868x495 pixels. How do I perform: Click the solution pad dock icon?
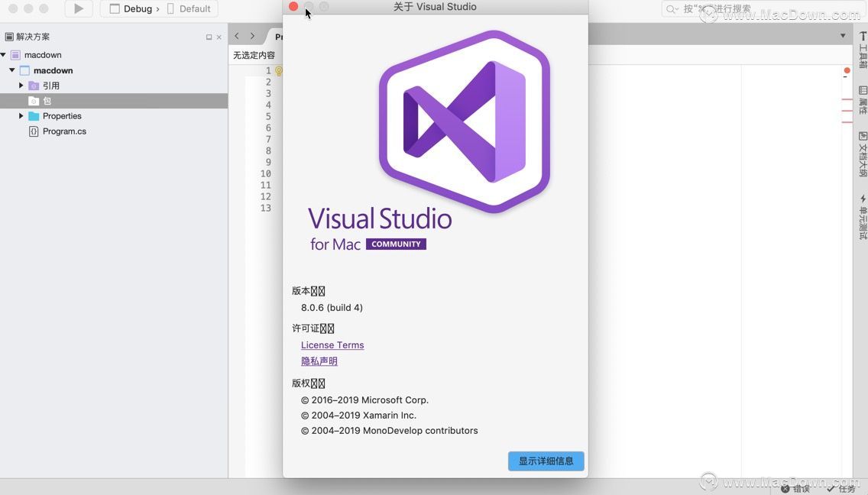pos(209,37)
